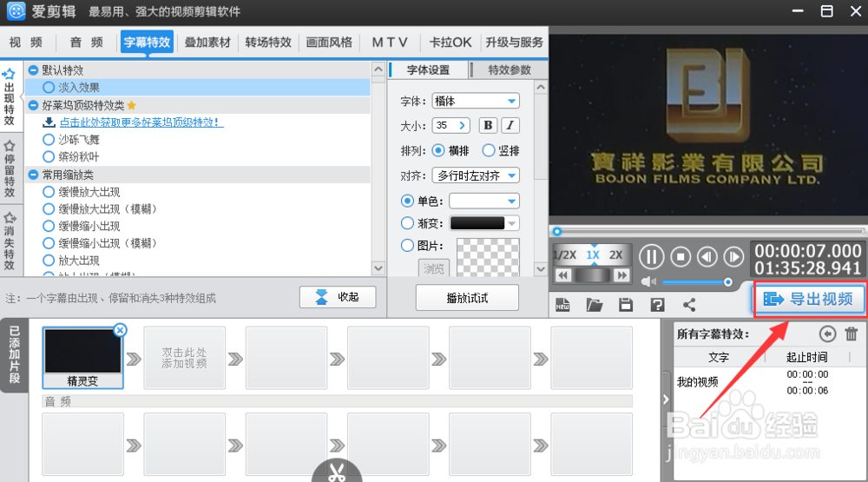
Task: Switch to the 音频 tab
Action: [86, 42]
